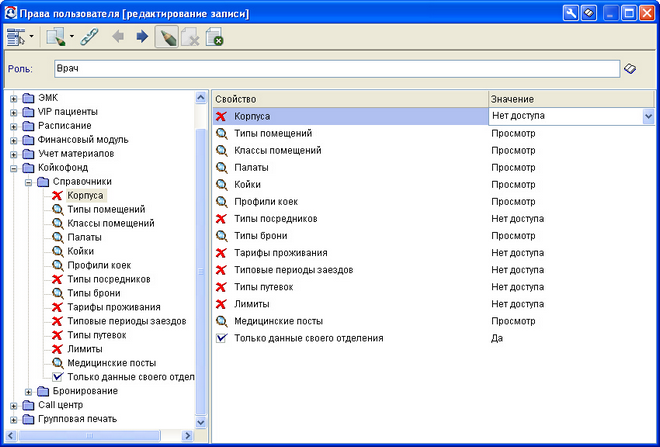This screenshot has width=660, height=447.
Task: Click magnifier icon in Типы помещений table row
Action: (x=221, y=133)
